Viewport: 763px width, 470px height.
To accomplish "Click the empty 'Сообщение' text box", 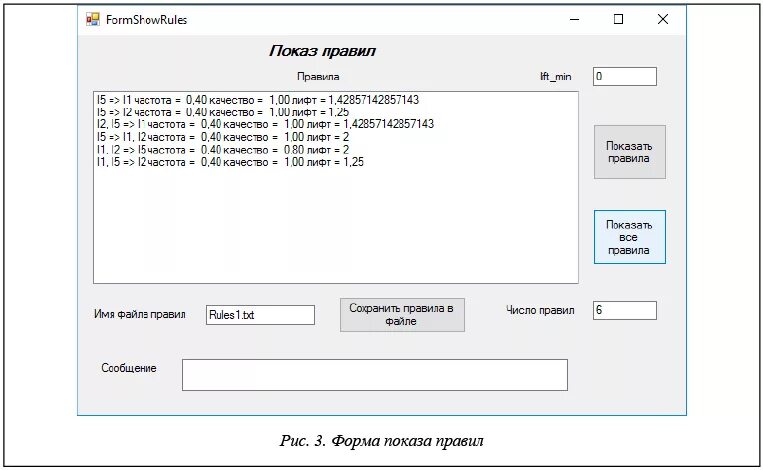I will [375, 375].
